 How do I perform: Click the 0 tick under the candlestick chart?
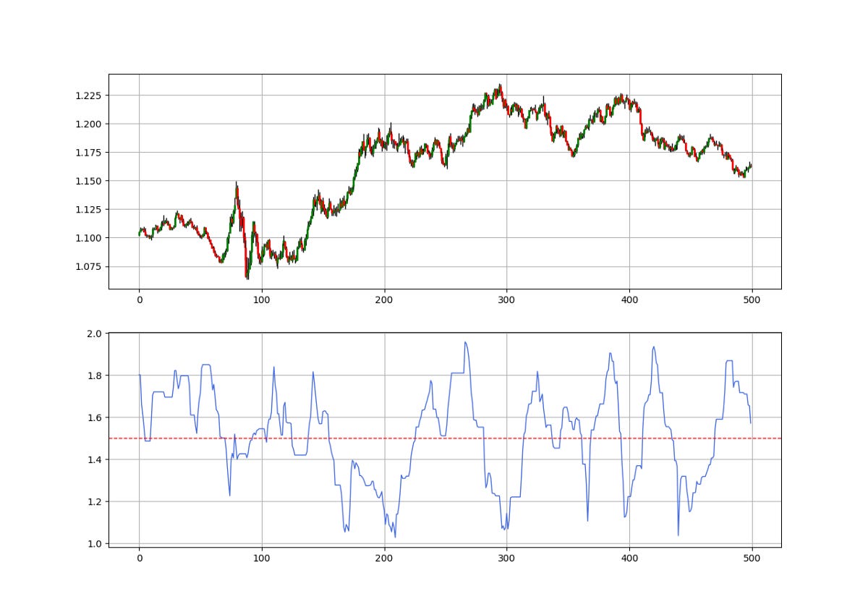139,299
